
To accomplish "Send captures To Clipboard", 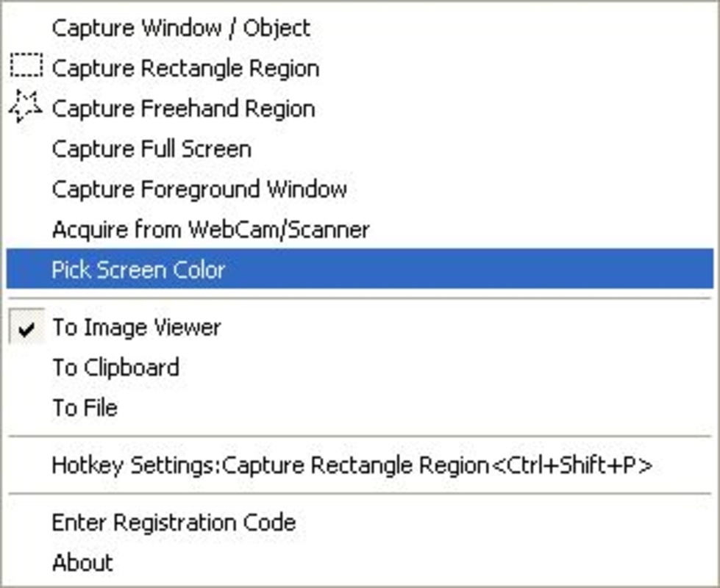I will (x=115, y=367).
